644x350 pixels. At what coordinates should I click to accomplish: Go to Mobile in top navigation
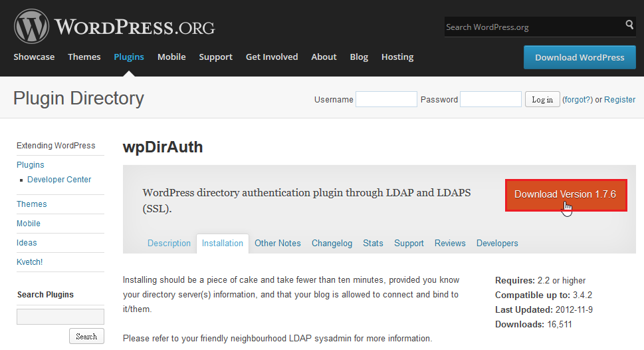click(171, 57)
